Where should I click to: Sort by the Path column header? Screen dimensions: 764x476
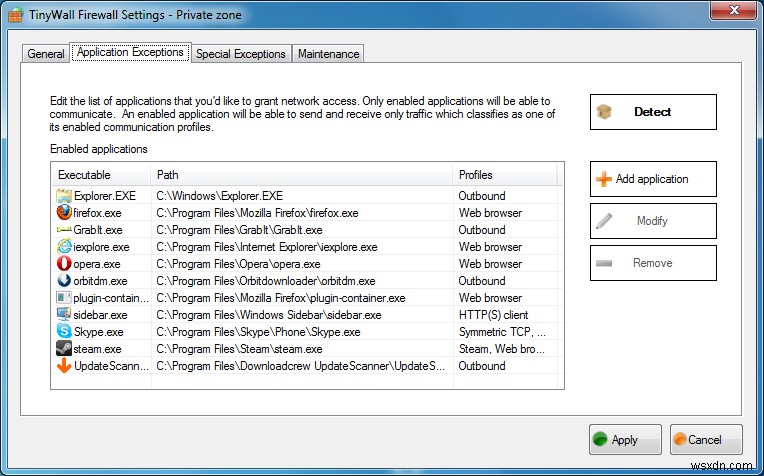click(302, 174)
